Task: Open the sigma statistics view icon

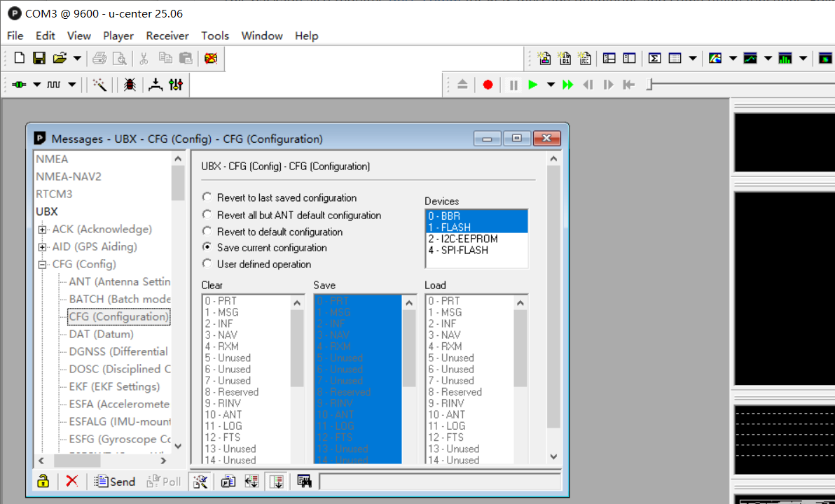Action: [654, 58]
